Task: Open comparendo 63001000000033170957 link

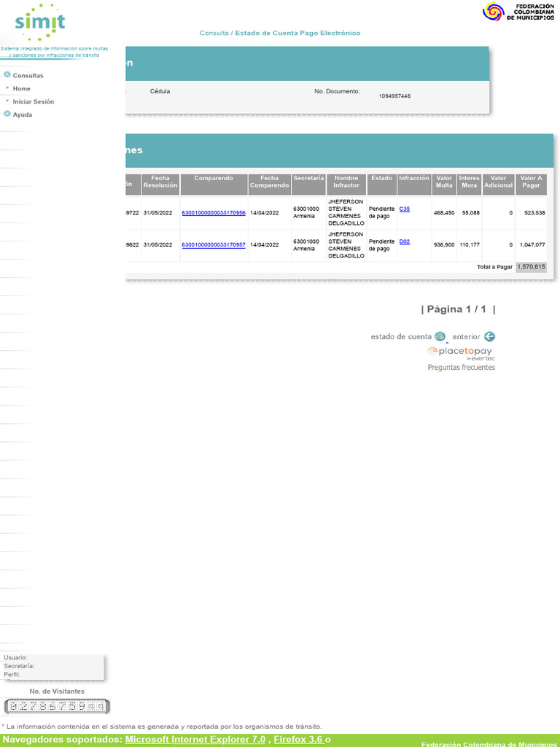Action: coord(214,245)
